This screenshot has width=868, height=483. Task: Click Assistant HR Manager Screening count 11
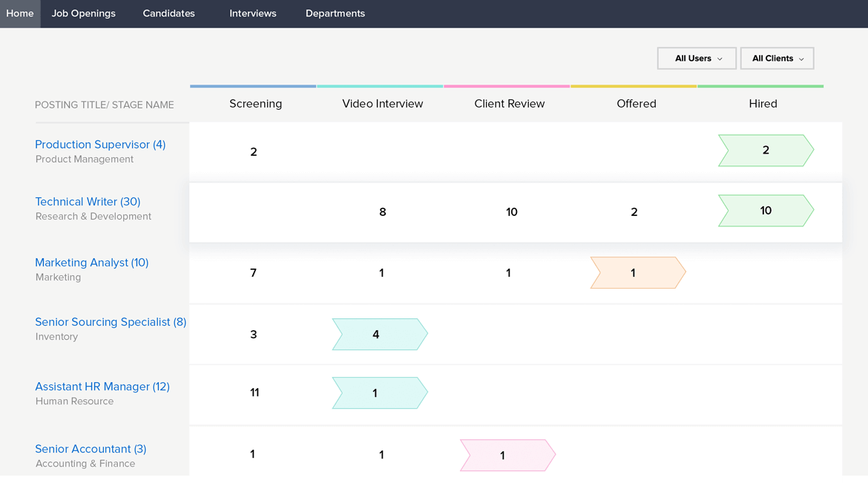254,392
